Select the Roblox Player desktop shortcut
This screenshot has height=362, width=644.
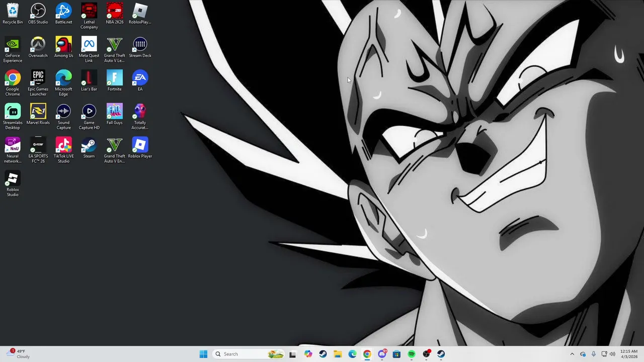pos(140,148)
